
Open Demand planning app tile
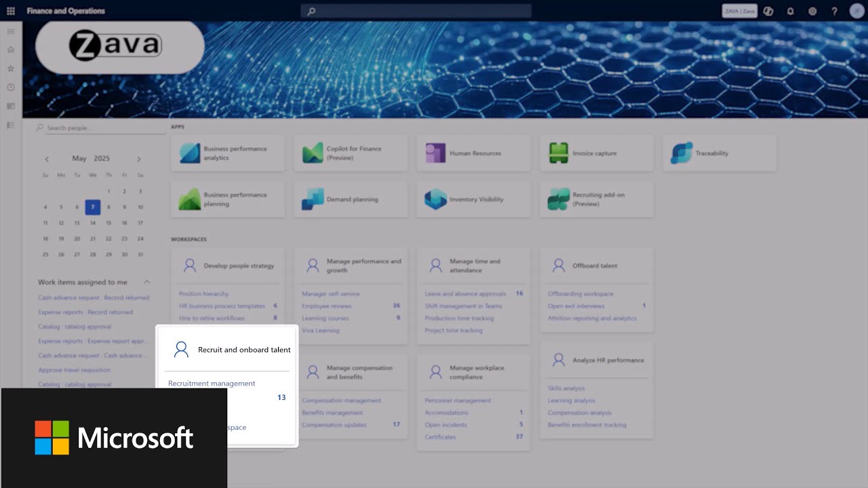click(351, 199)
